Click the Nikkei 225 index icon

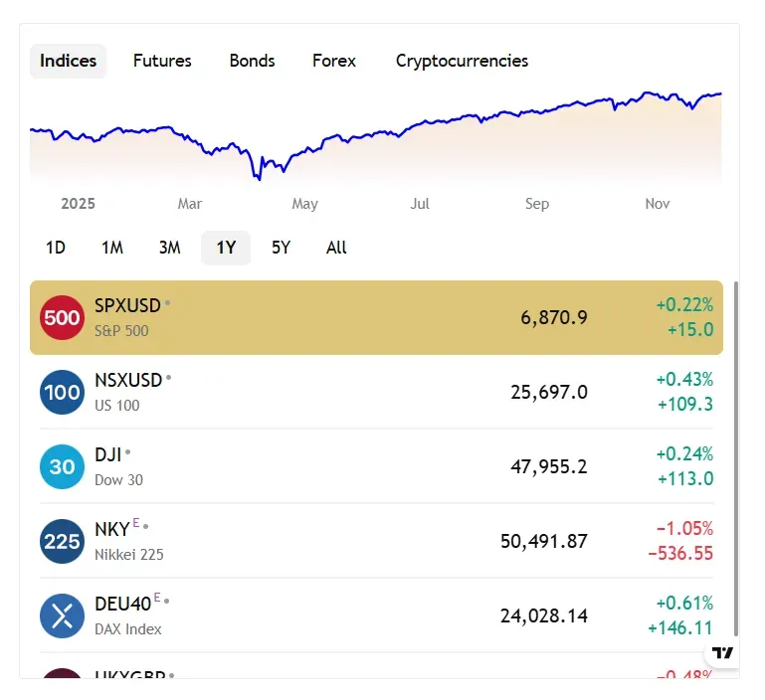62,542
